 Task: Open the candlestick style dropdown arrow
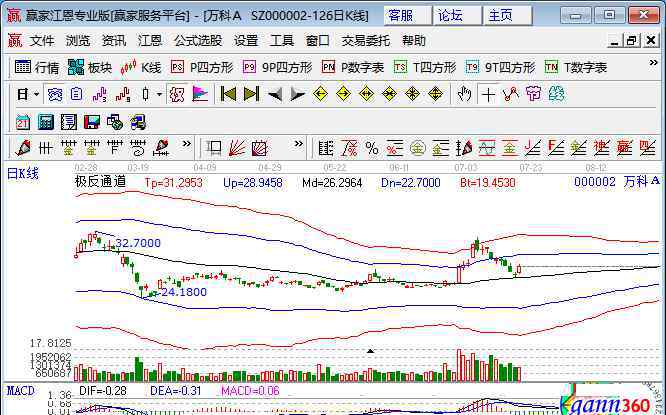click(x=159, y=94)
